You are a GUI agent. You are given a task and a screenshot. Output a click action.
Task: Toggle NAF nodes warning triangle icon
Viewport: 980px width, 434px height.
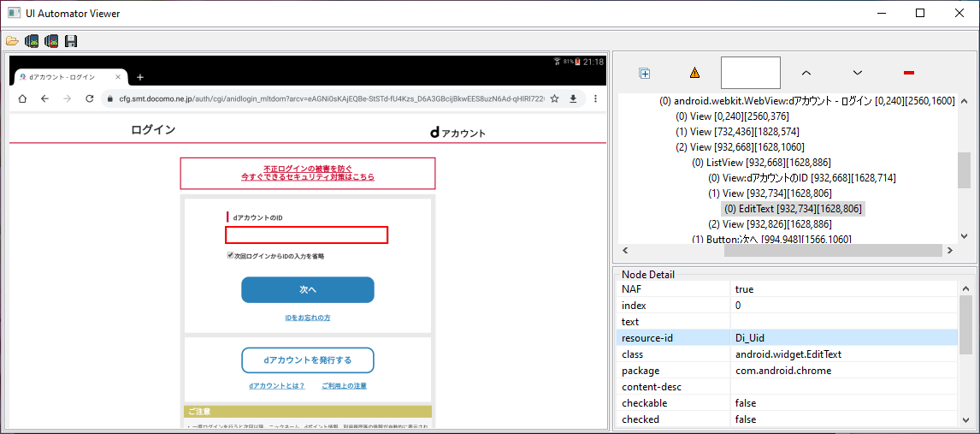[x=694, y=73]
